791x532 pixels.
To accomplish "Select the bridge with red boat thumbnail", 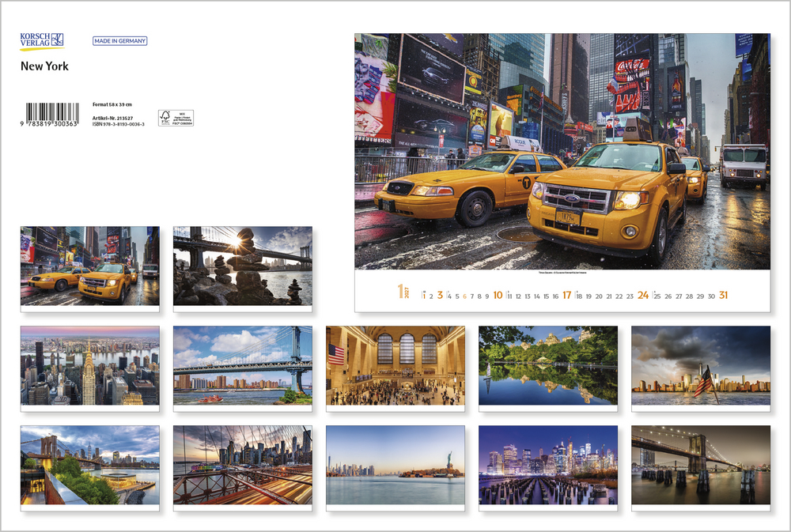I will pyautogui.click(x=242, y=365).
